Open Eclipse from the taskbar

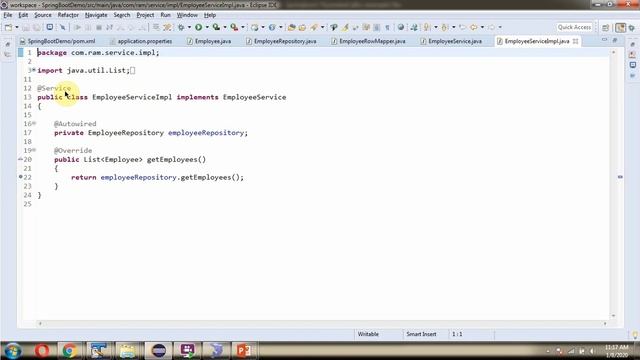(159, 350)
